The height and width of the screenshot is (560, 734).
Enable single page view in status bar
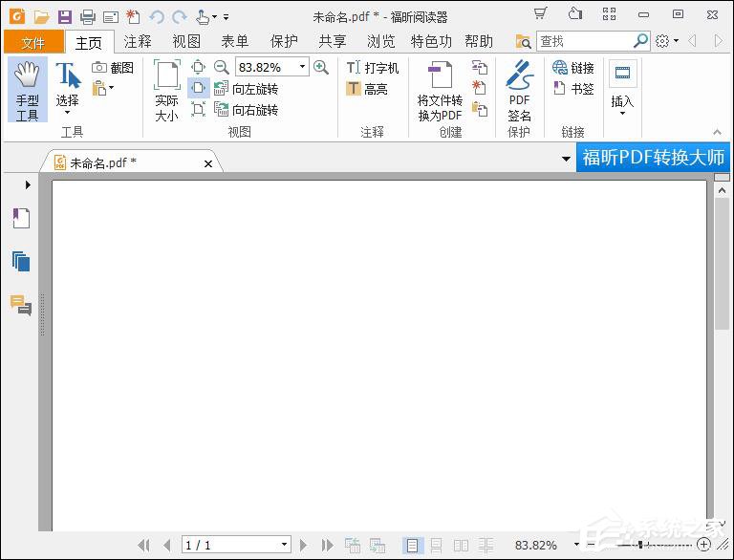412,546
